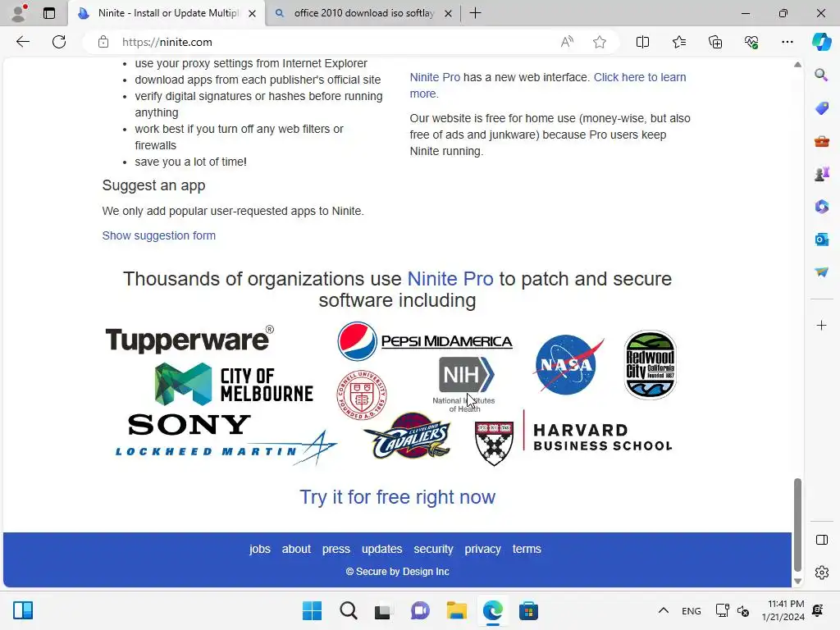The width and height of the screenshot is (840, 630).
Task: Open sidebar settings gear
Action: (x=821, y=573)
